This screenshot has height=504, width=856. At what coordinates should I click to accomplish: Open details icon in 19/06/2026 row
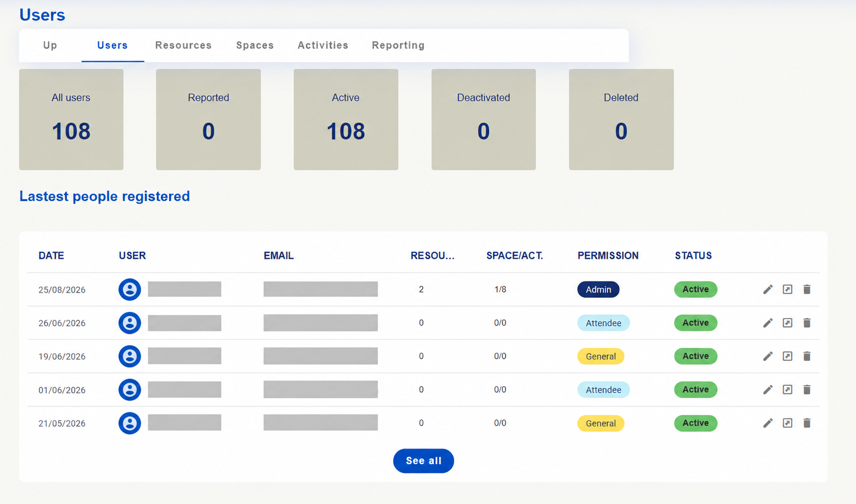click(x=787, y=356)
